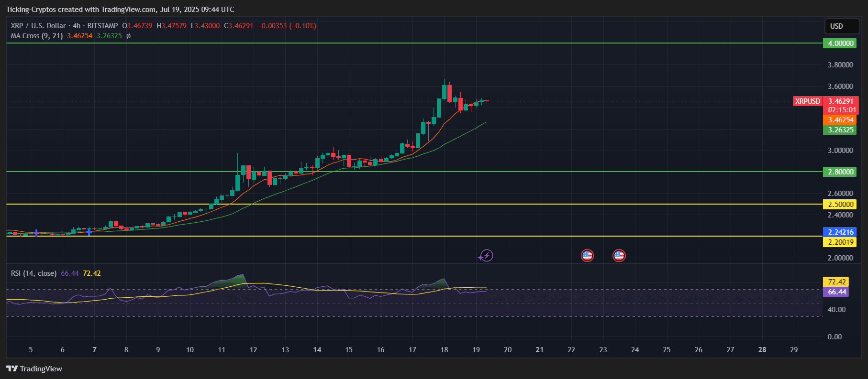868x379 pixels.
Task: Click the blue 2.24216 price label
Action: coord(841,232)
